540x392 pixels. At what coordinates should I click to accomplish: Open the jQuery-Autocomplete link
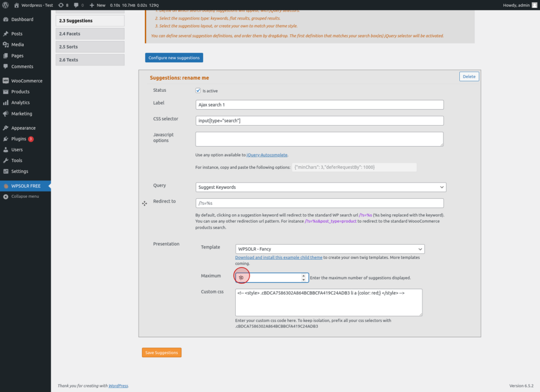(x=267, y=155)
